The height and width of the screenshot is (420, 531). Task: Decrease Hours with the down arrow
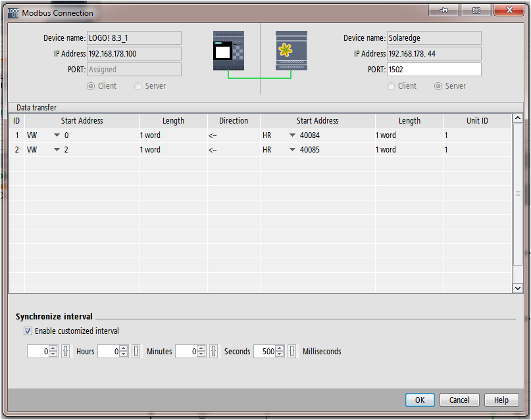click(53, 354)
